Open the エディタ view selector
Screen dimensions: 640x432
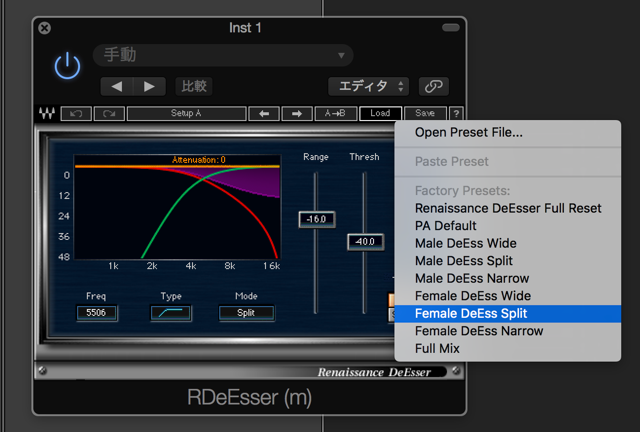coord(368,86)
